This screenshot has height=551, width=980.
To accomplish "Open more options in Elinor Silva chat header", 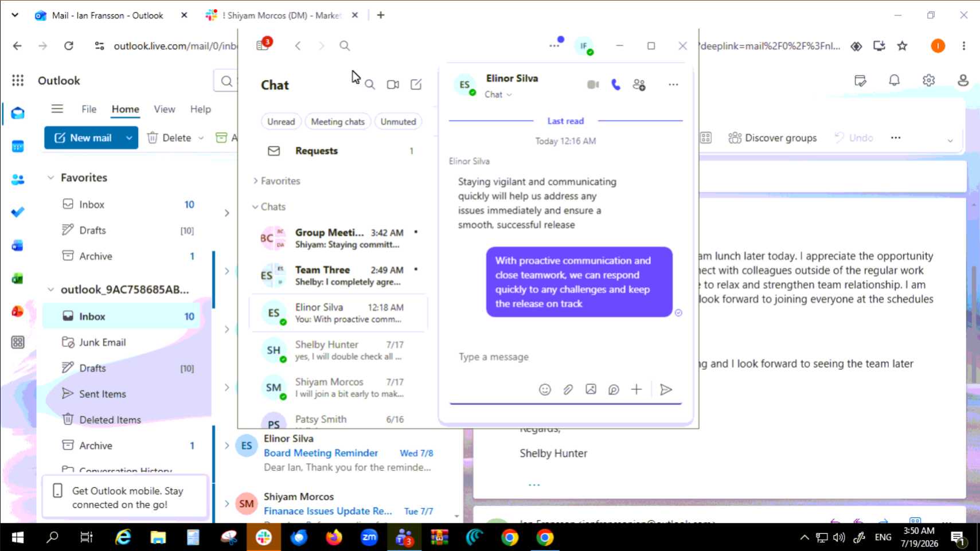I will tap(673, 85).
